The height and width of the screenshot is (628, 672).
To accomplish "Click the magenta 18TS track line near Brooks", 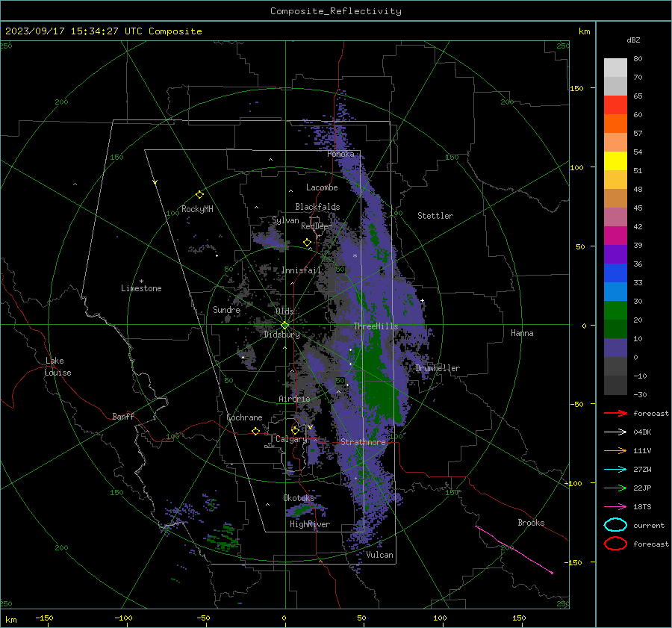I will coord(514,550).
